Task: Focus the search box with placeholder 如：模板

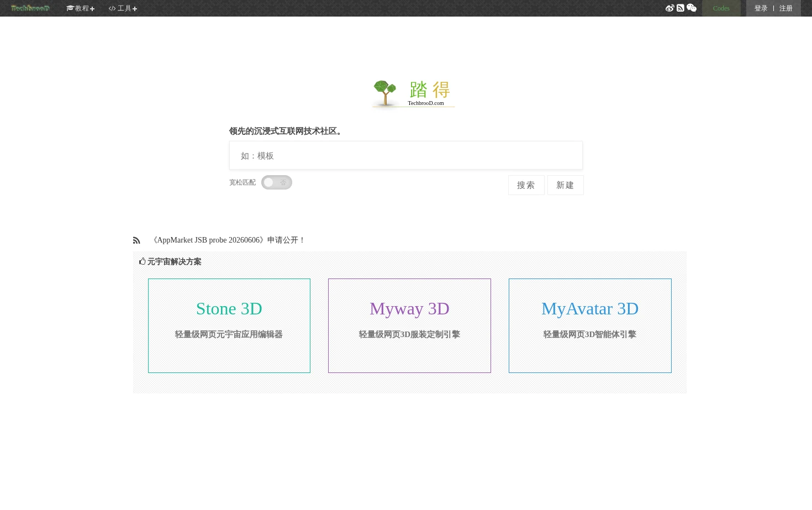Action: [x=406, y=155]
